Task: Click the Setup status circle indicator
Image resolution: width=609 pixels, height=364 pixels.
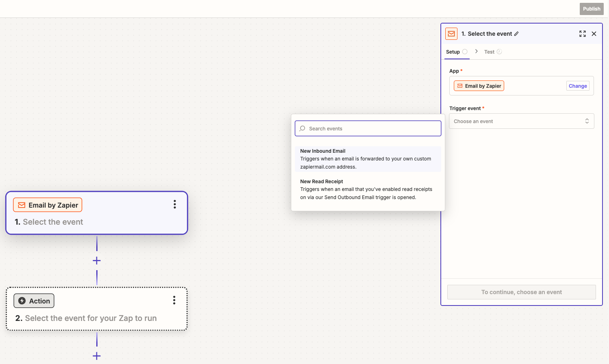Action: point(465,52)
